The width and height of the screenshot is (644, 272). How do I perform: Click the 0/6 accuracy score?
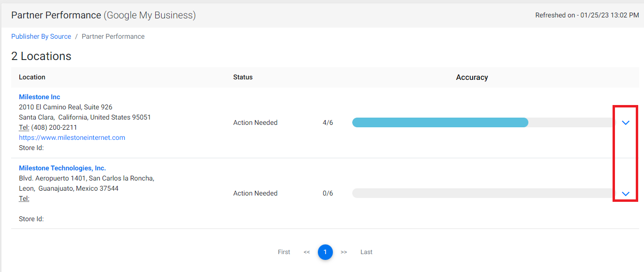click(x=328, y=193)
